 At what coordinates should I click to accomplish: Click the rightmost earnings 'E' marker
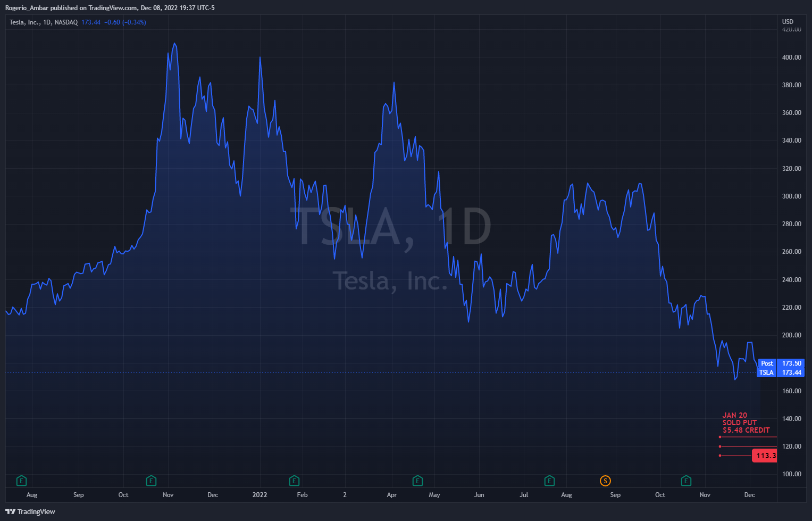click(686, 481)
